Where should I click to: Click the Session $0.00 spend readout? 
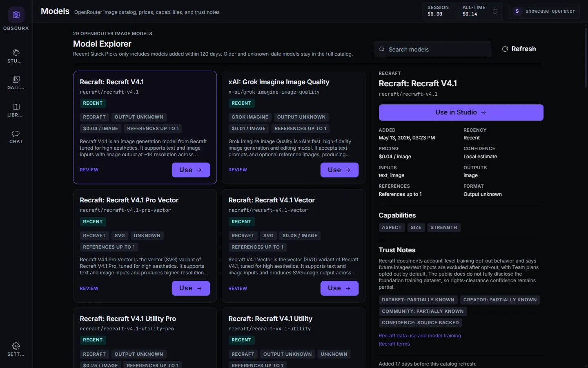coord(438,11)
